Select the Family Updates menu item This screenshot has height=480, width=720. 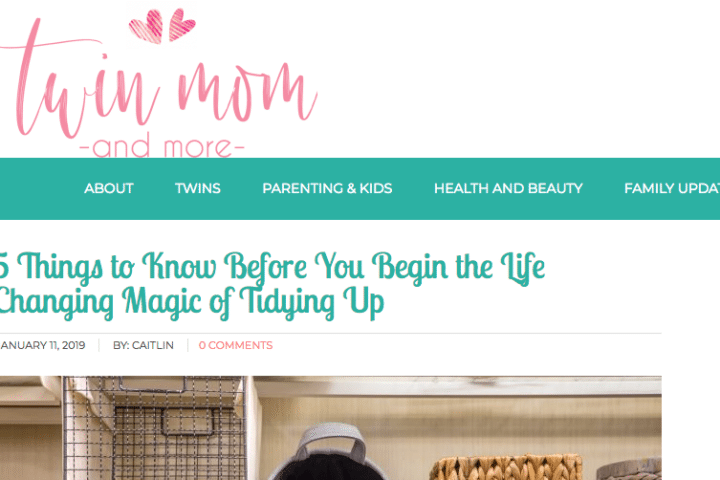(x=672, y=188)
